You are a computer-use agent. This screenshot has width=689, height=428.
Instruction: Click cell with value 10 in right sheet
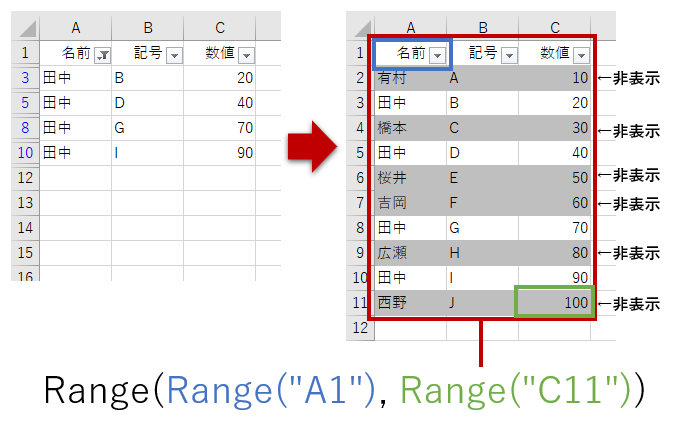click(555, 78)
